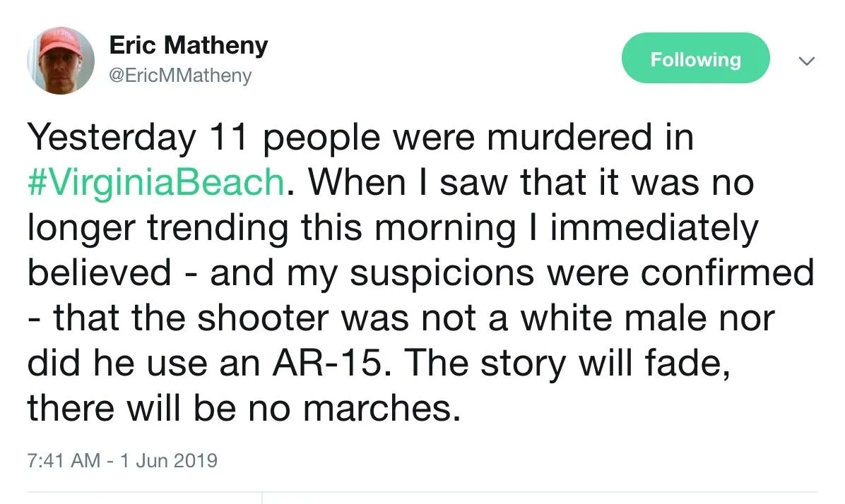The height and width of the screenshot is (504, 845).
Task: Click the Eric Matheny display name
Action: pos(189,46)
